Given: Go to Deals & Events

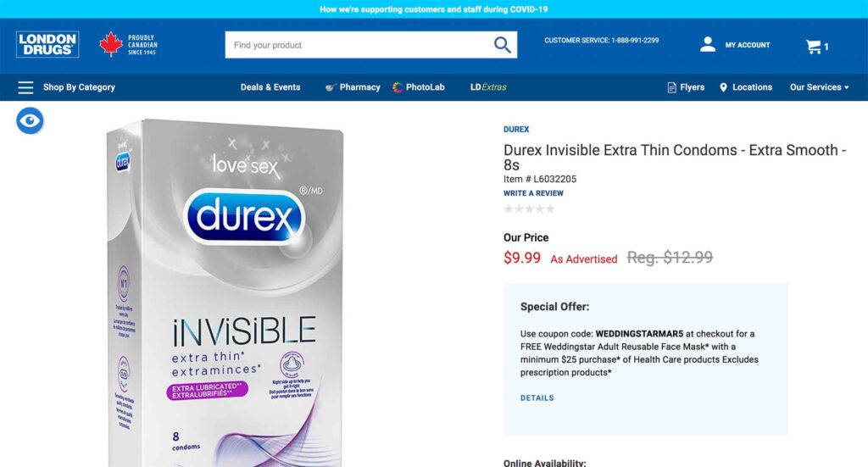Looking at the screenshot, I should point(270,87).
